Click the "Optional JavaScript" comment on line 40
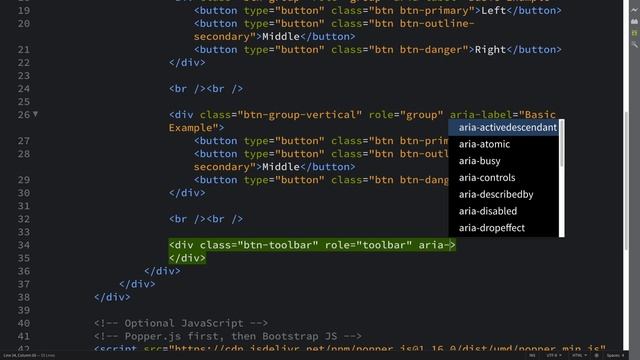 coord(181,323)
